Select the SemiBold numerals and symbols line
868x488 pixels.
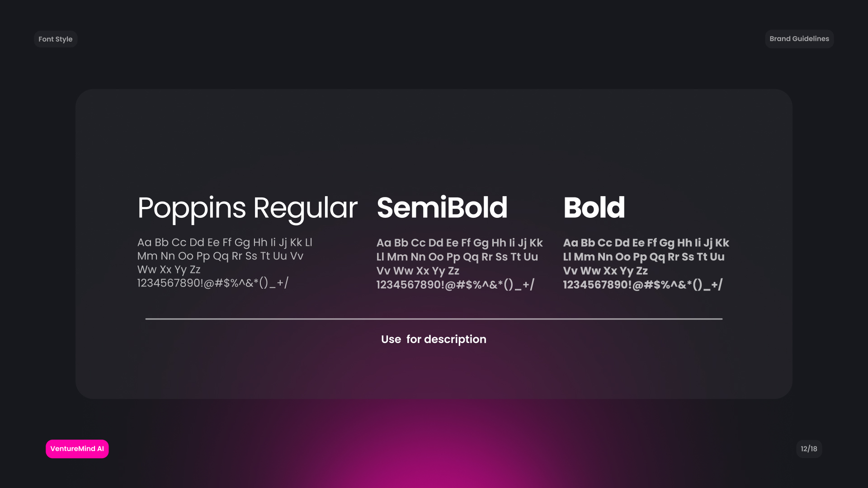(x=455, y=285)
